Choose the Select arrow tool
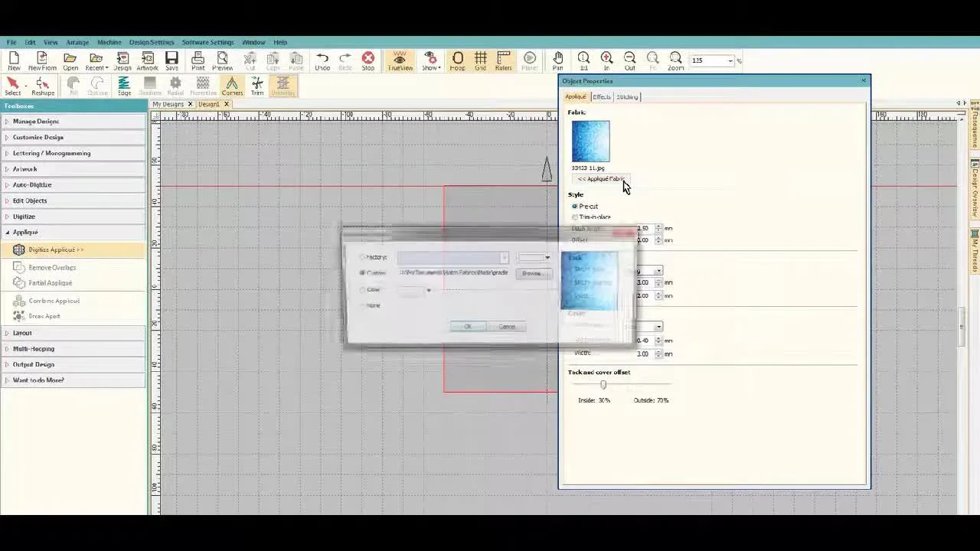 click(x=13, y=86)
